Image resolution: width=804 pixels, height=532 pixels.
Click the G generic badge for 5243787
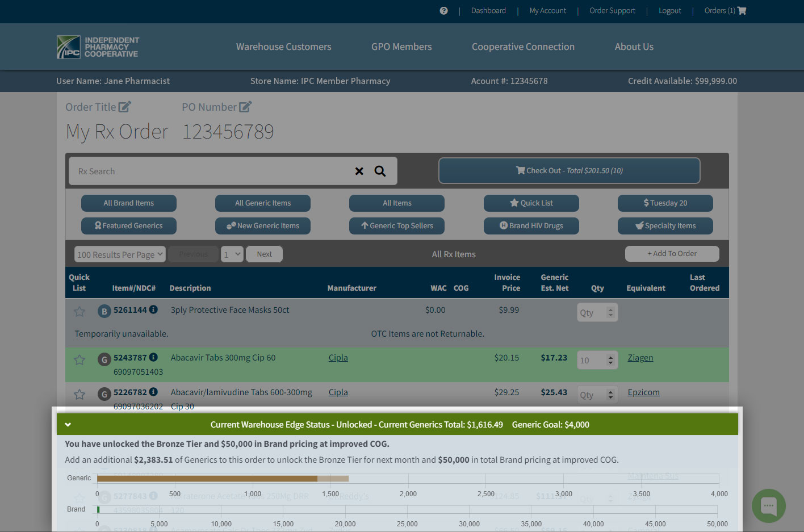point(104,359)
